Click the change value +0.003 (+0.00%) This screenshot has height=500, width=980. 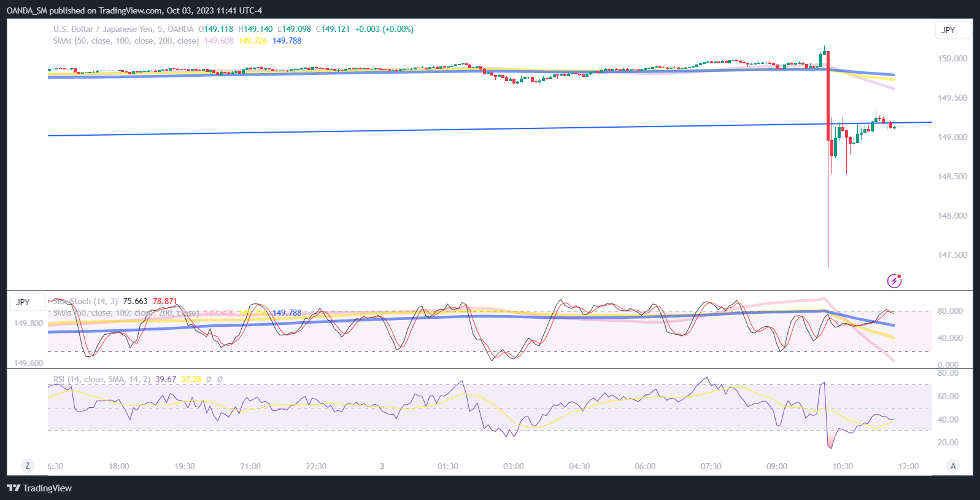point(384,29)
